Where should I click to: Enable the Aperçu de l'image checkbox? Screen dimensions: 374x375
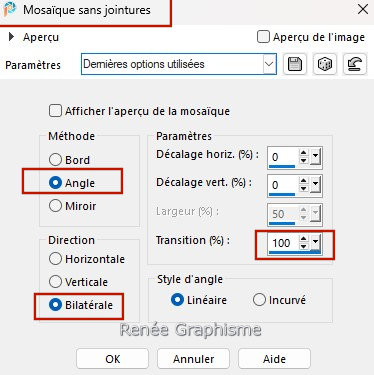(x=263, y=37)
